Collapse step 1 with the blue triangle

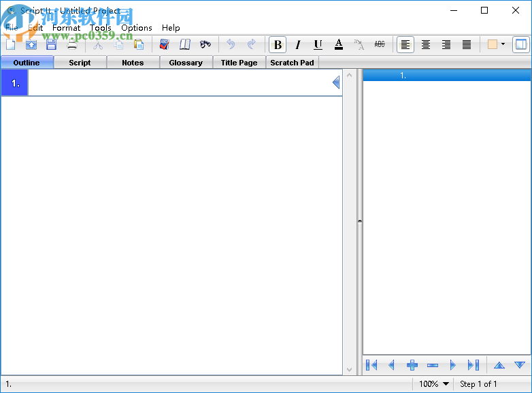click(336, 82)
